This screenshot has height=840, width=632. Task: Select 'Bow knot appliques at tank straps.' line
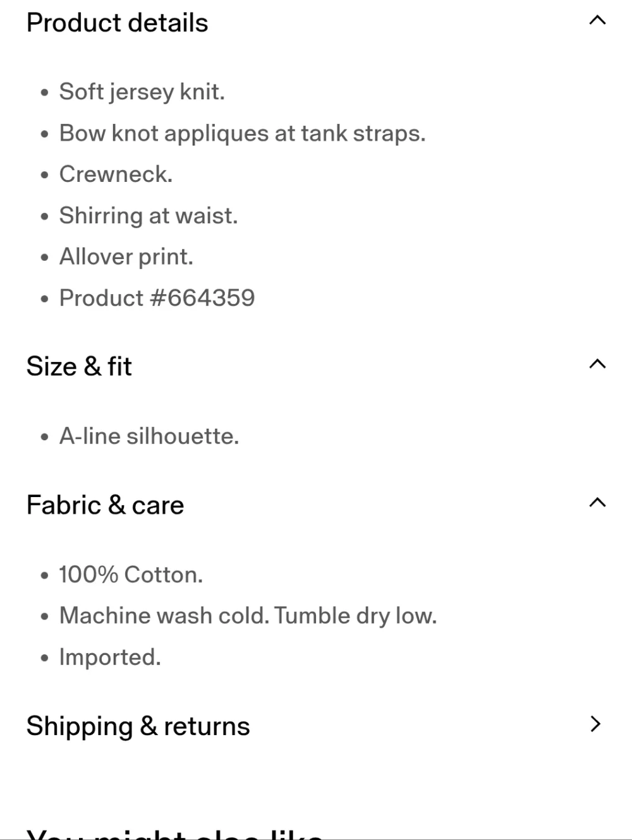click(243, 133)
